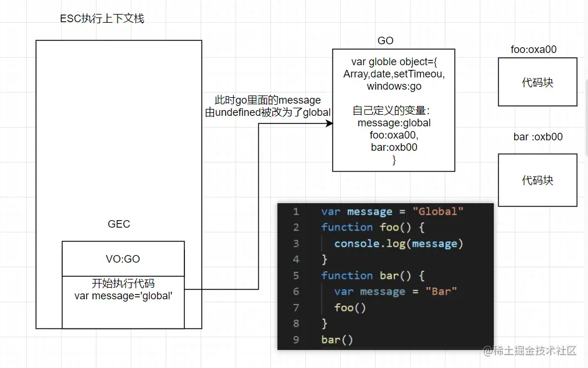This screenshot has height=368, width=588.
Task: Click the foo:oxa00 address label
Action: [x=533, y=49]
